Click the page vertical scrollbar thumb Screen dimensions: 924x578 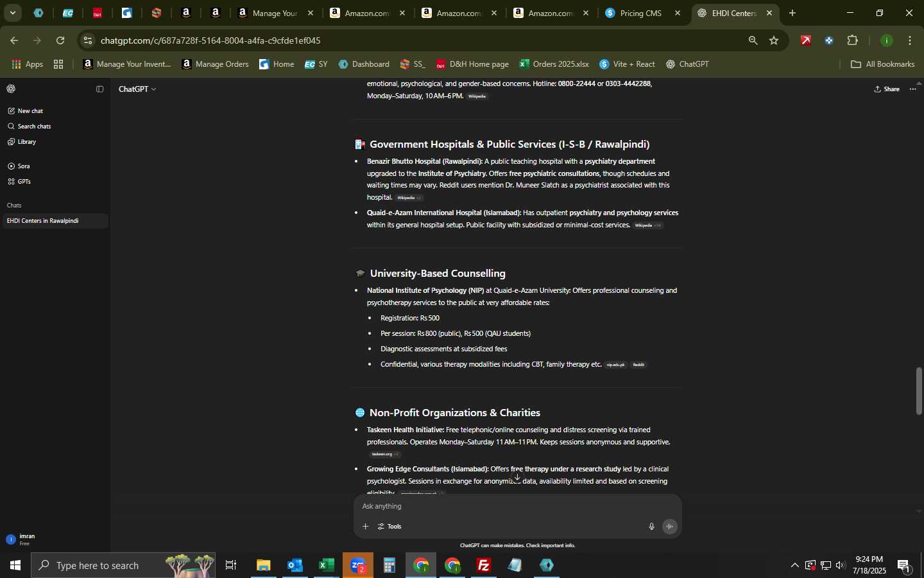coord(920,391)
